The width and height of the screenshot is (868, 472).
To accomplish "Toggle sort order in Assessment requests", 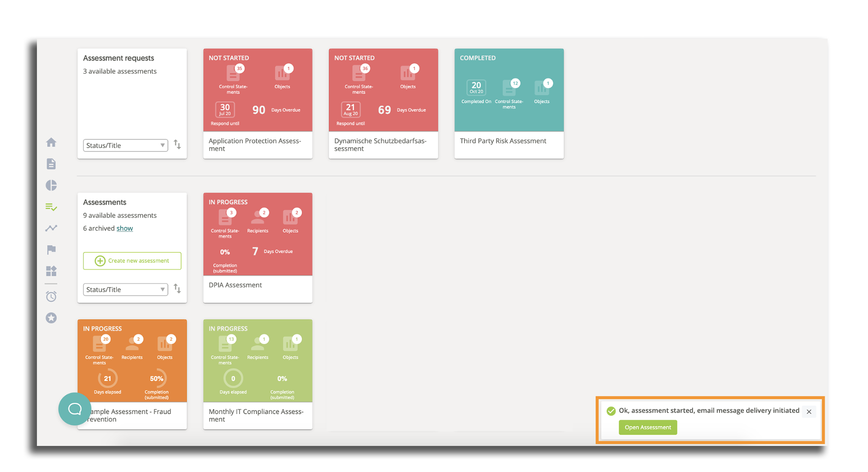I will (177, 145).
